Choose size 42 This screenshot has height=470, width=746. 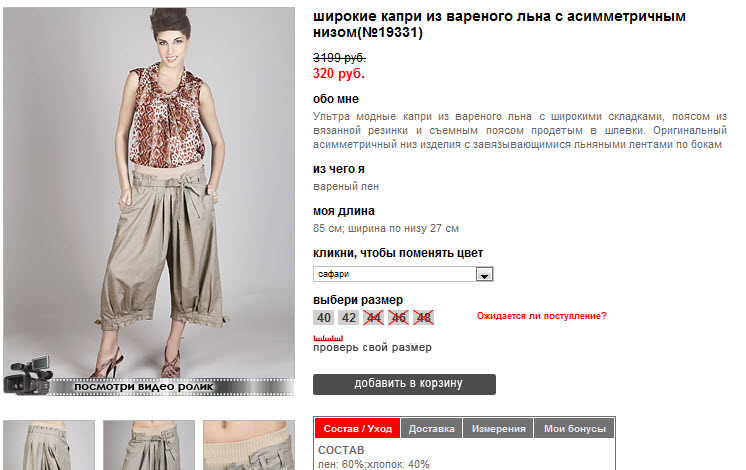click(349, 318)
